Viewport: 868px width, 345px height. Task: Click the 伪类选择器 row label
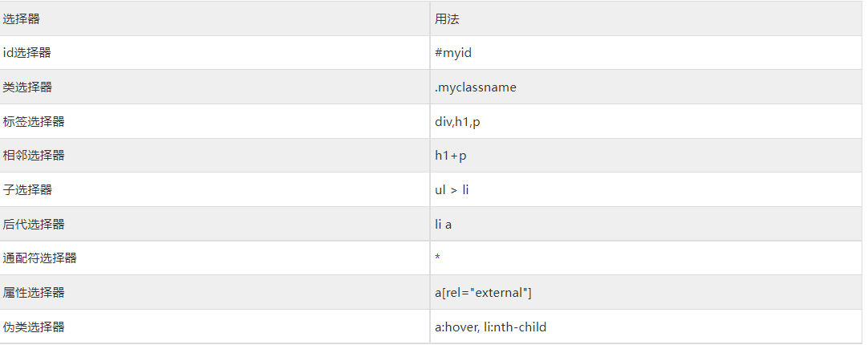coord(34,327)
